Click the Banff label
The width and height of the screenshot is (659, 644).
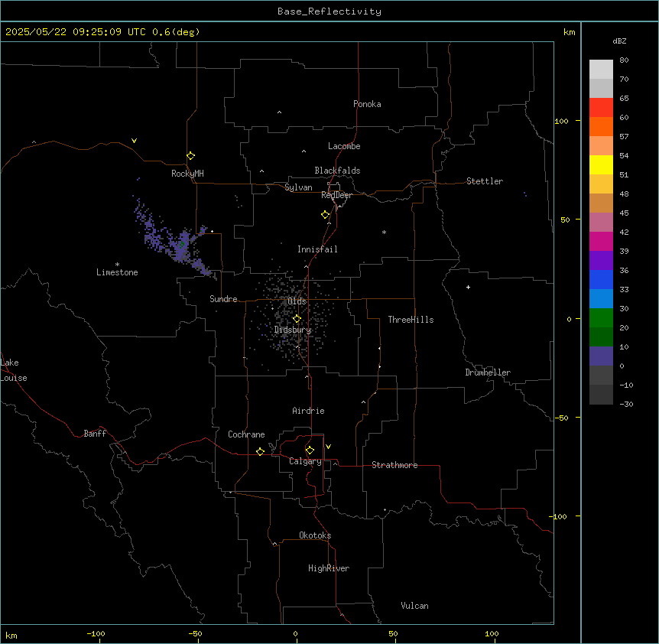click(95, 434)
